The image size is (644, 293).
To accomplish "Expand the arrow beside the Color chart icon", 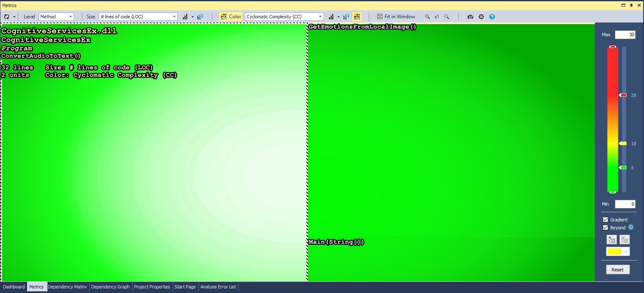I will pos(338,17).
